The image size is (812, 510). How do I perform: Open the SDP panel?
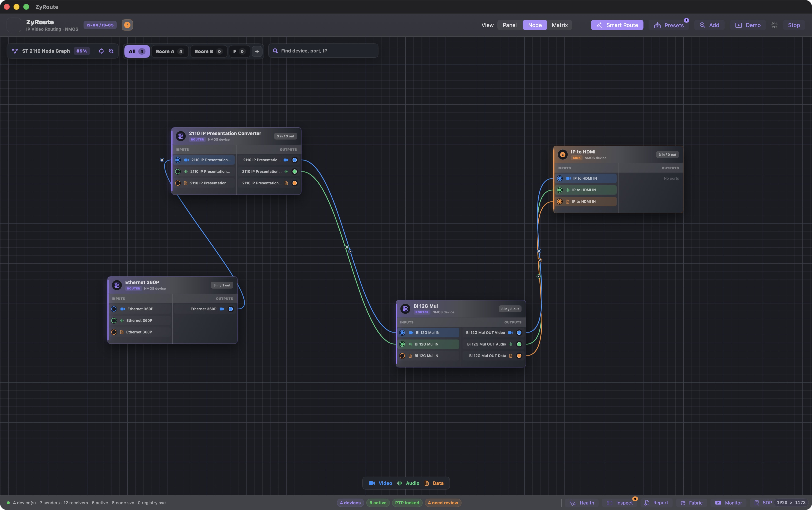[x=763, y=503]
